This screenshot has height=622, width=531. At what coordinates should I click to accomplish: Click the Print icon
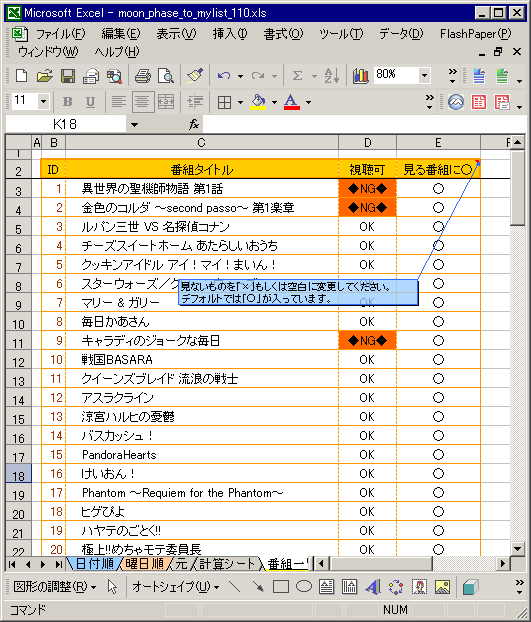tap(143, 75)
